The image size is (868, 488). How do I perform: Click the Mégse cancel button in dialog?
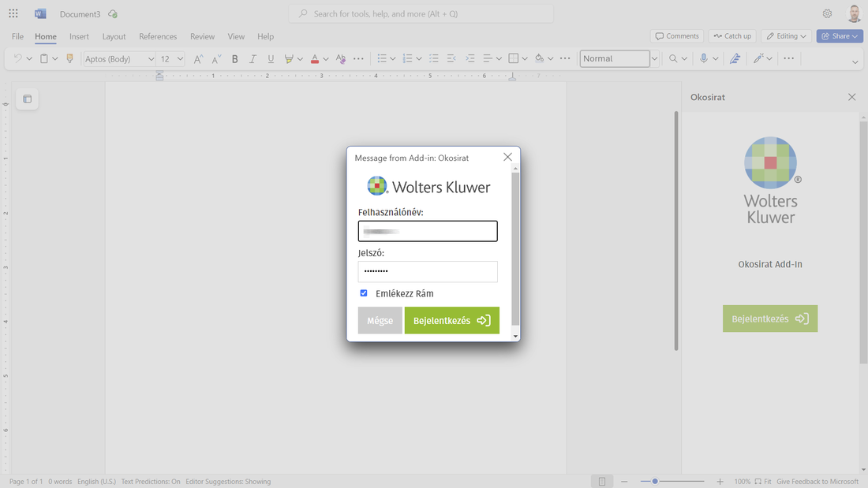point(380,321)
